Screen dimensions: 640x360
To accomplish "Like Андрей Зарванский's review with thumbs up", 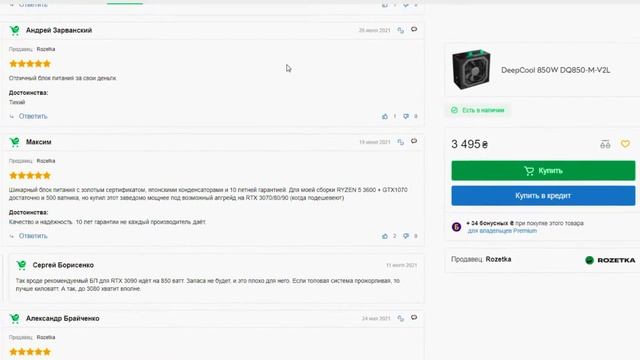I will [x=385, y=116].
